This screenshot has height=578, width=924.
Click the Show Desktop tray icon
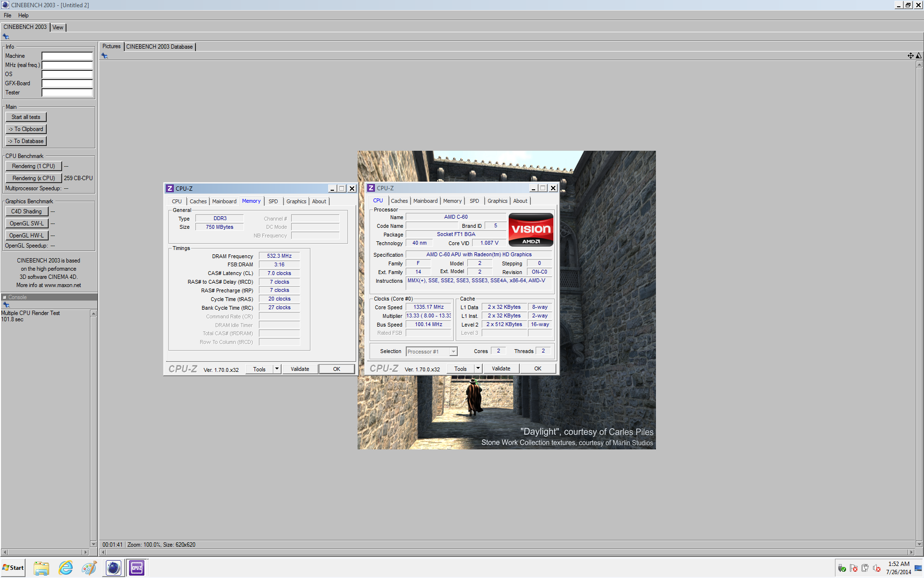coord(918,568)
